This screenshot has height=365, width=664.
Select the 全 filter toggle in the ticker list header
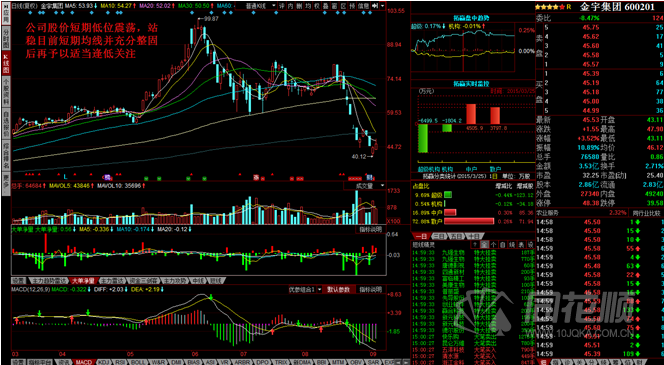(x=484, y=245)
